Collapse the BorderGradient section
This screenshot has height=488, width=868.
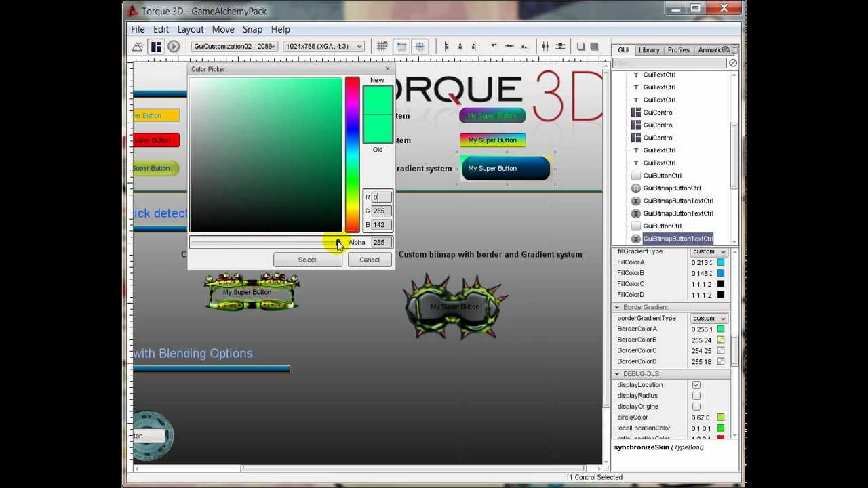(617, 307)
